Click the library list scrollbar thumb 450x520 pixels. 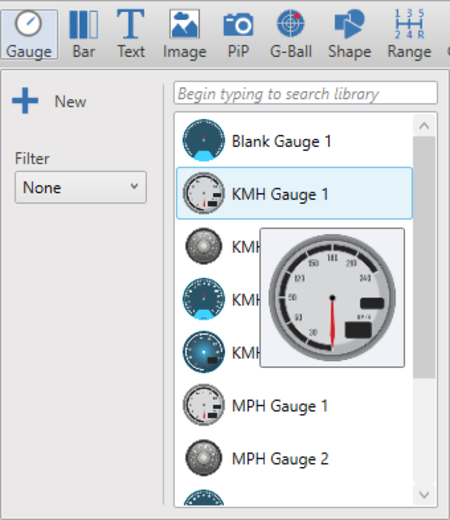coord(424,257)
